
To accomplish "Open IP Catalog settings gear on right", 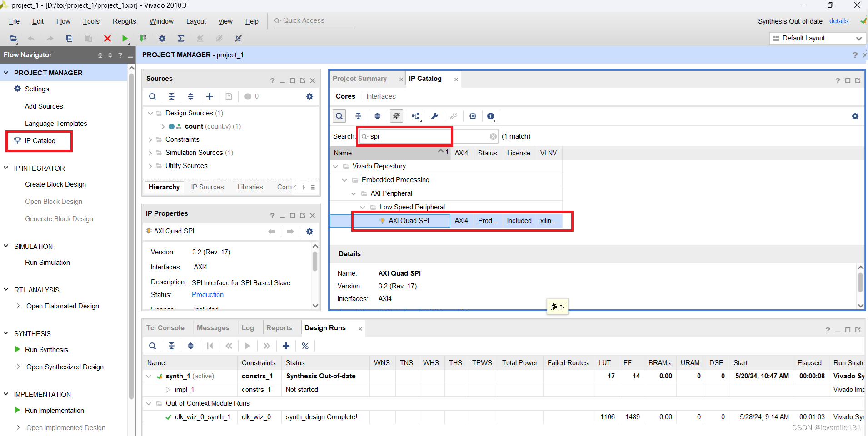I will coord(855,116).
